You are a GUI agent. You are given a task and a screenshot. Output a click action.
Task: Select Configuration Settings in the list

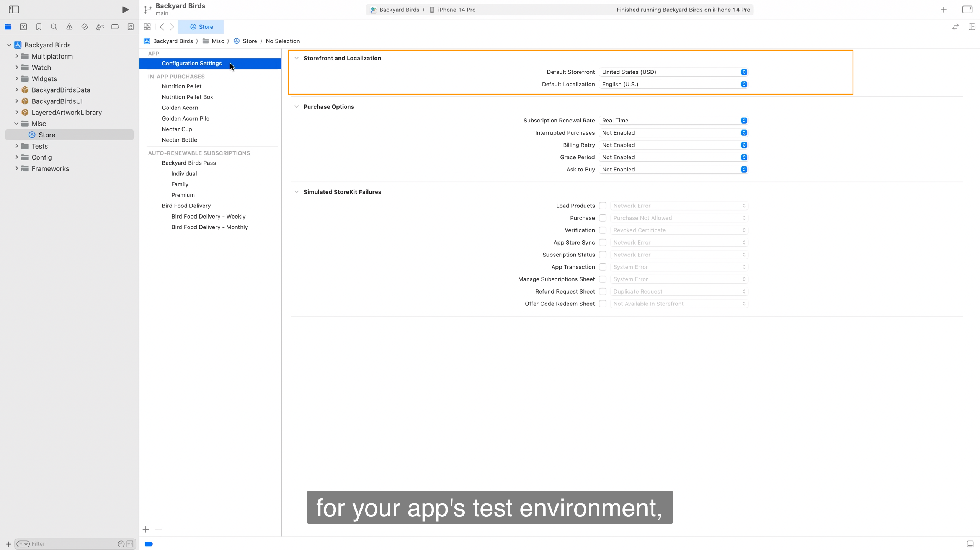click(210, 64)
